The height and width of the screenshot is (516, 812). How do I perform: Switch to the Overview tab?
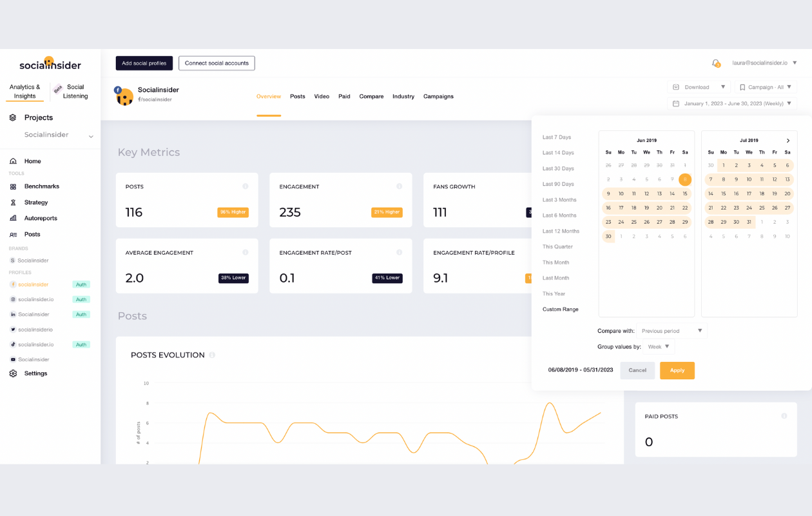tap(269, 97)
